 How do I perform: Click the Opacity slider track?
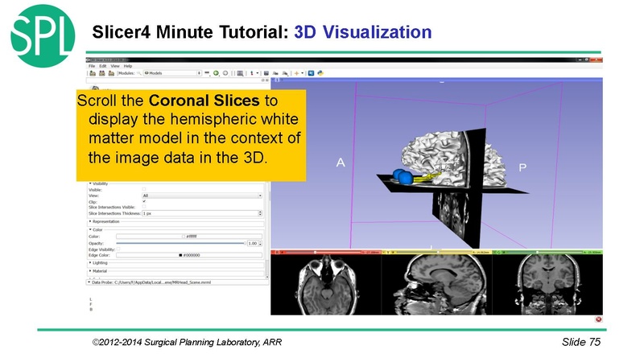(180, 244)
